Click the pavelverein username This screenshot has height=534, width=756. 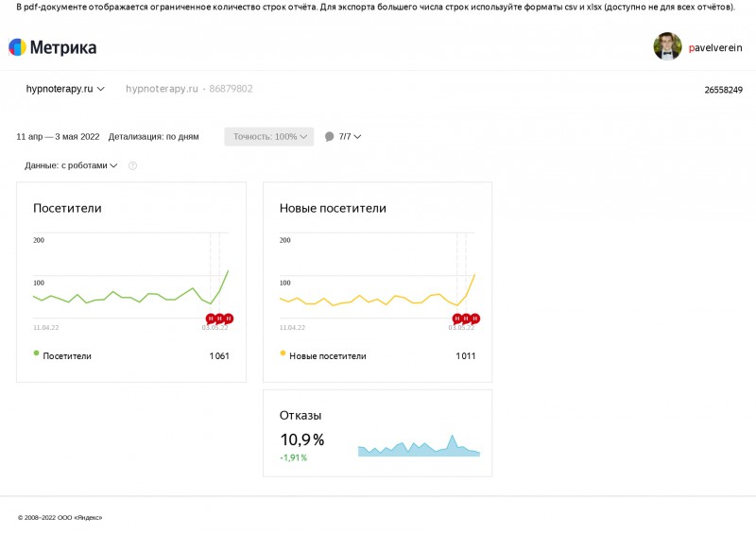(714, 47)
